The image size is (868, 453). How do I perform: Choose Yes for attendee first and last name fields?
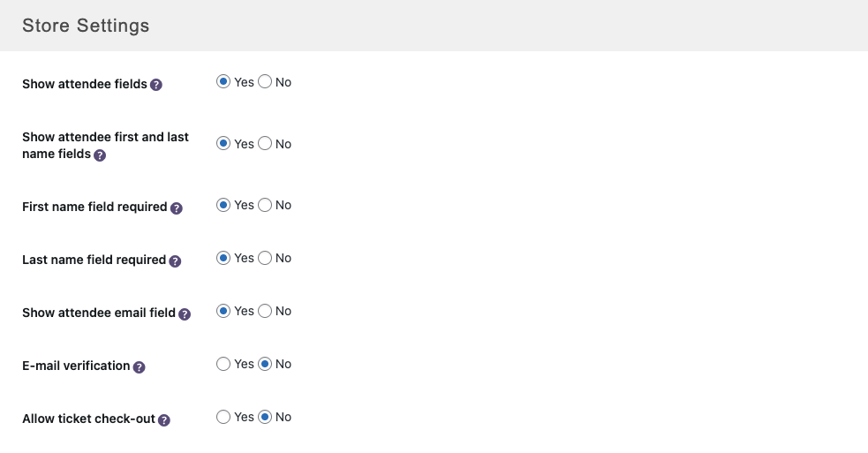click(223, 144)
